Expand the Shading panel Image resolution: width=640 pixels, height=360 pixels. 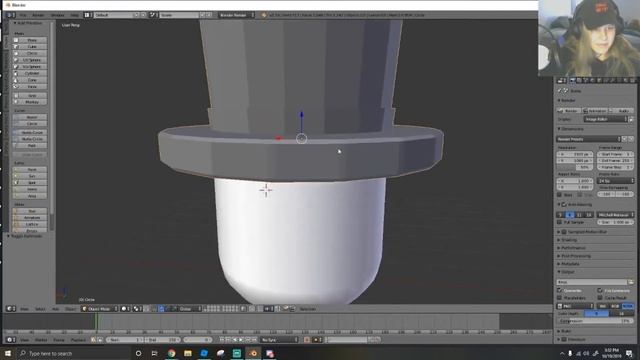[x=569, y=240]
